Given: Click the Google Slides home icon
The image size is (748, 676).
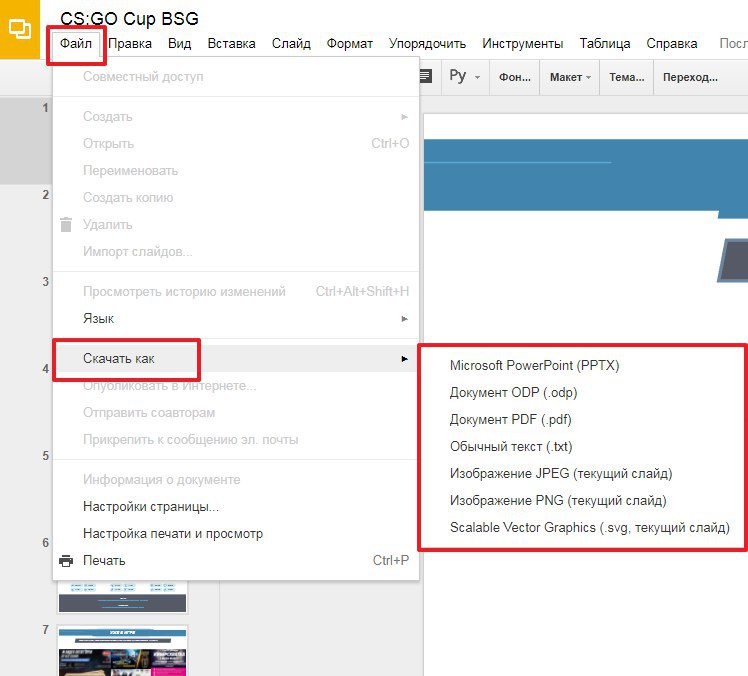Looking at the screenshot, I should click(x=20, y=29).
